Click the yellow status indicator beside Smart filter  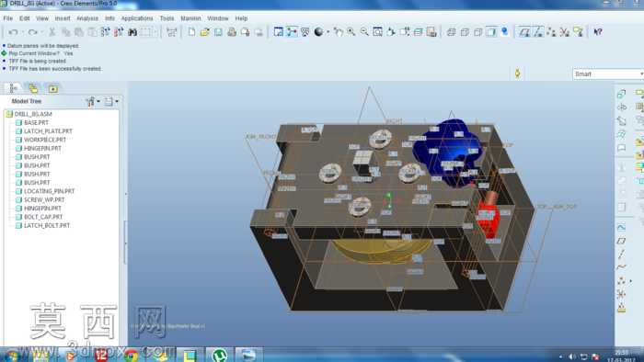click(517, 74)
